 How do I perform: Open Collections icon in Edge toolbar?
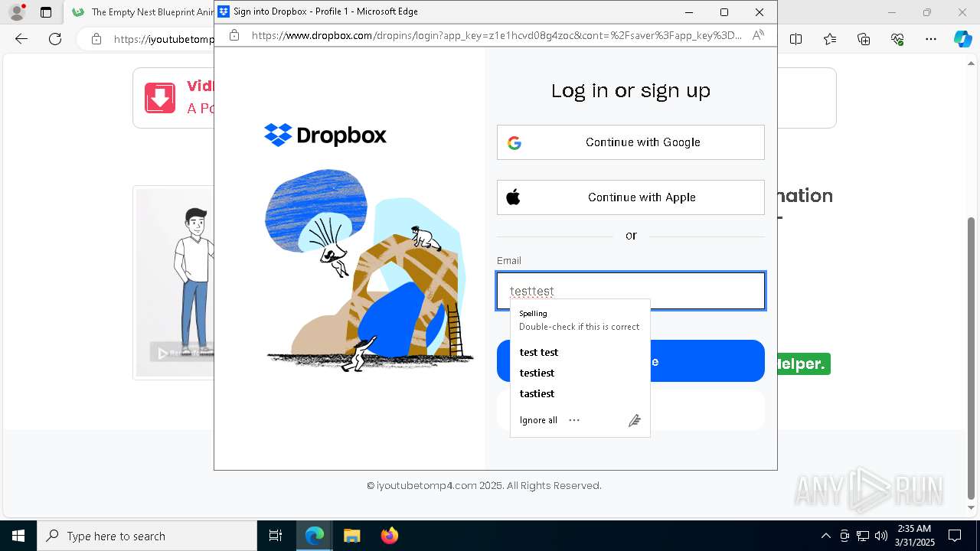[864, 39]
